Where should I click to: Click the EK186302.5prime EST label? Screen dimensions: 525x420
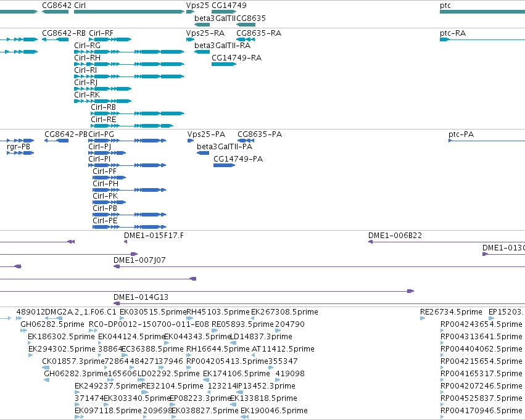click(61, 337)
